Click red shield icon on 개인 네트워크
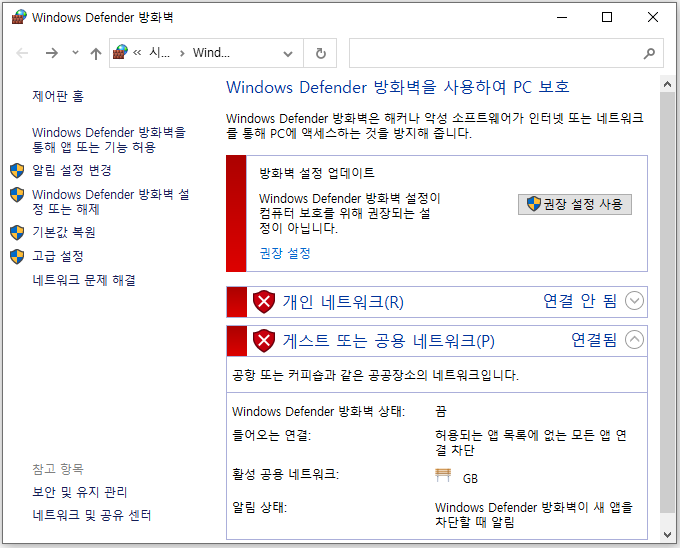680x548 pixels. (x=264, y=302)
